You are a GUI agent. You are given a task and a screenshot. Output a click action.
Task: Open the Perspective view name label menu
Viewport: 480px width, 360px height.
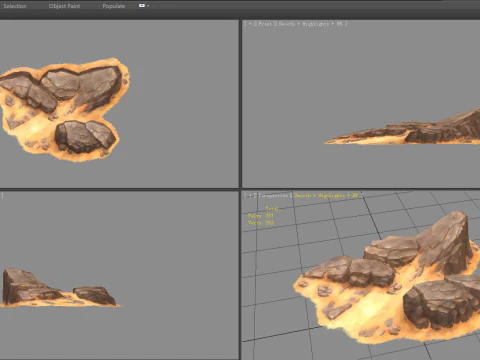point(272,196)
